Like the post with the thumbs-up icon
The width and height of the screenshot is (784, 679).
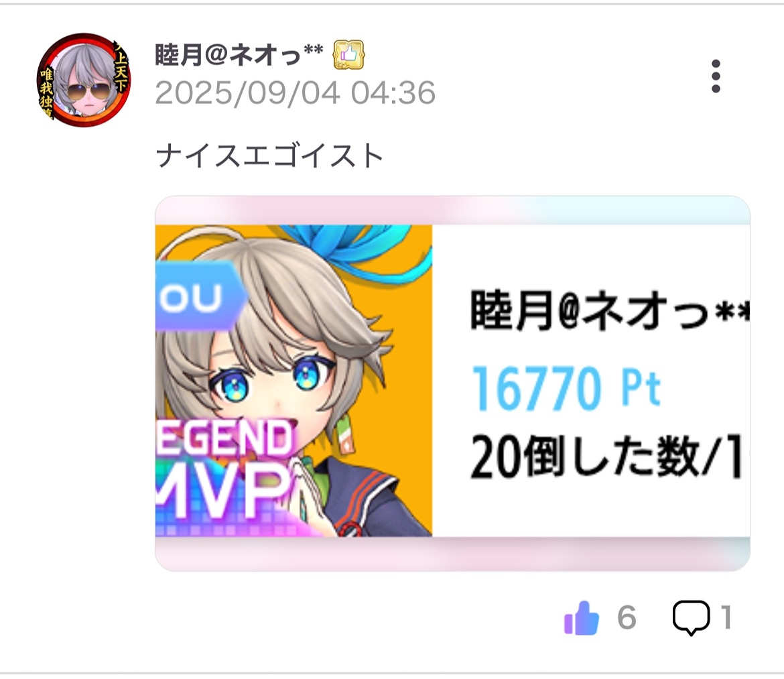(582, 618)
